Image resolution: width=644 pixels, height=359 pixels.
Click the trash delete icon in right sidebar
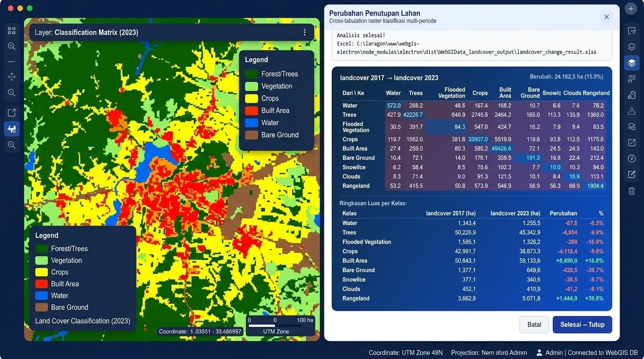click(x=632, y=191)
